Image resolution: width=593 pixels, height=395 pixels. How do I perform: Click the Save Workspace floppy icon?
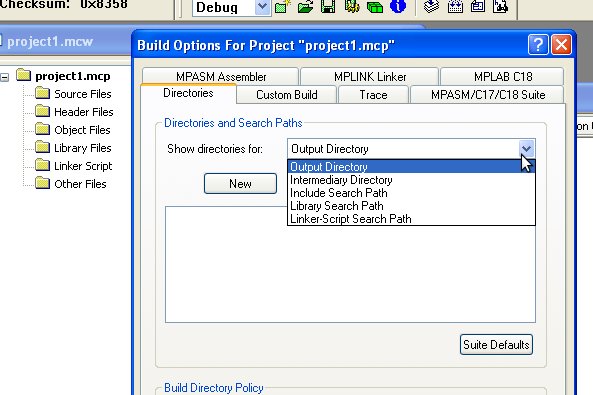(x=328, y=7)
